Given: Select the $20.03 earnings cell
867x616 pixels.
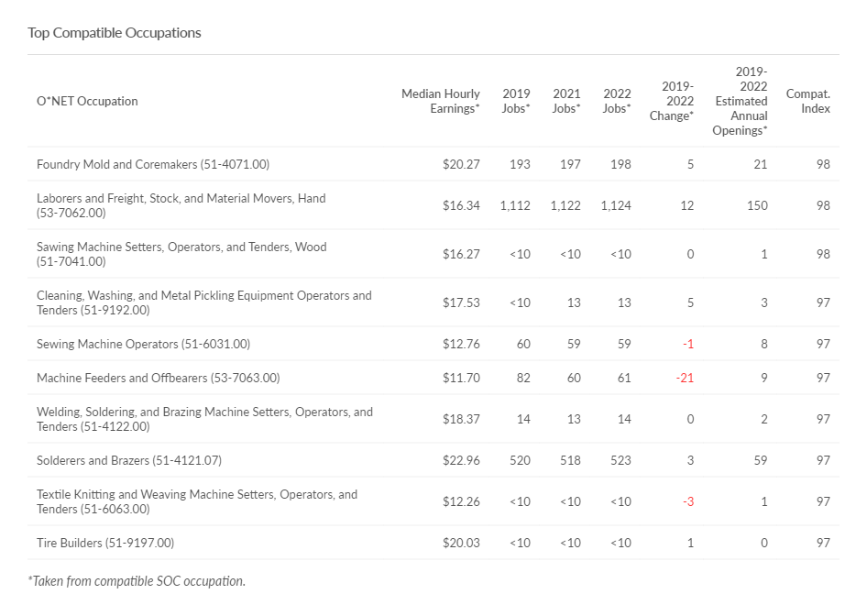Looking at the screenshot, I should tap(461, 543).
